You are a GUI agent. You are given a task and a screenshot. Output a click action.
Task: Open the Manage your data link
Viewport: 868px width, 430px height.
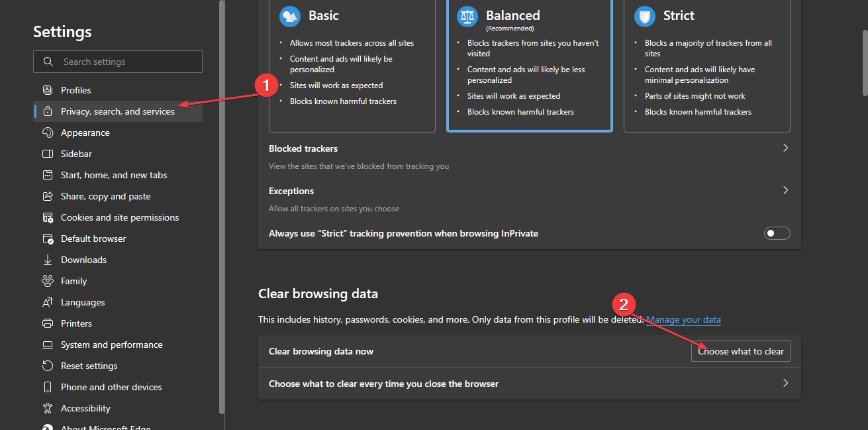(x=683, y=319)
